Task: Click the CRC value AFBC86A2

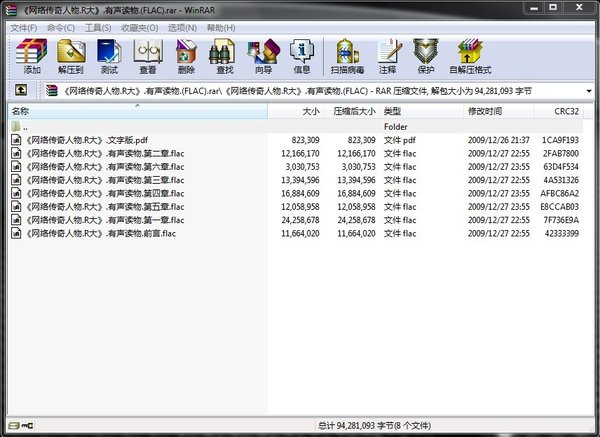Action: tap(559, 194)
